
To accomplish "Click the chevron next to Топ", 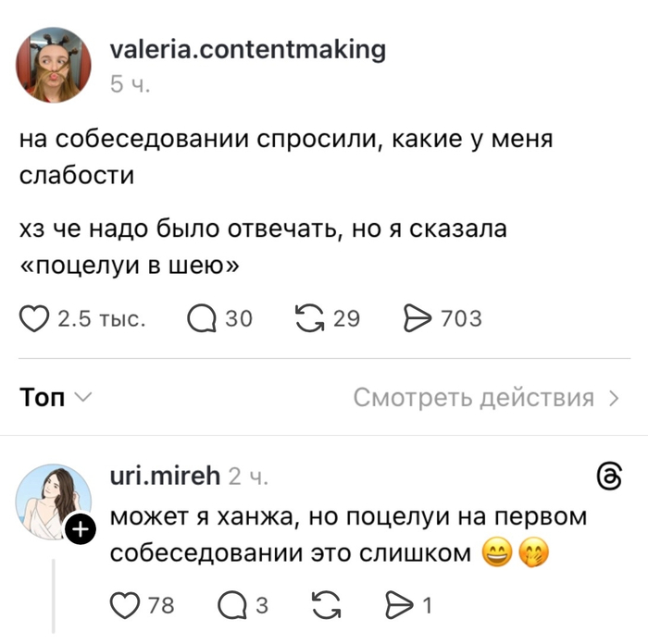I will [x=83, y=397].
